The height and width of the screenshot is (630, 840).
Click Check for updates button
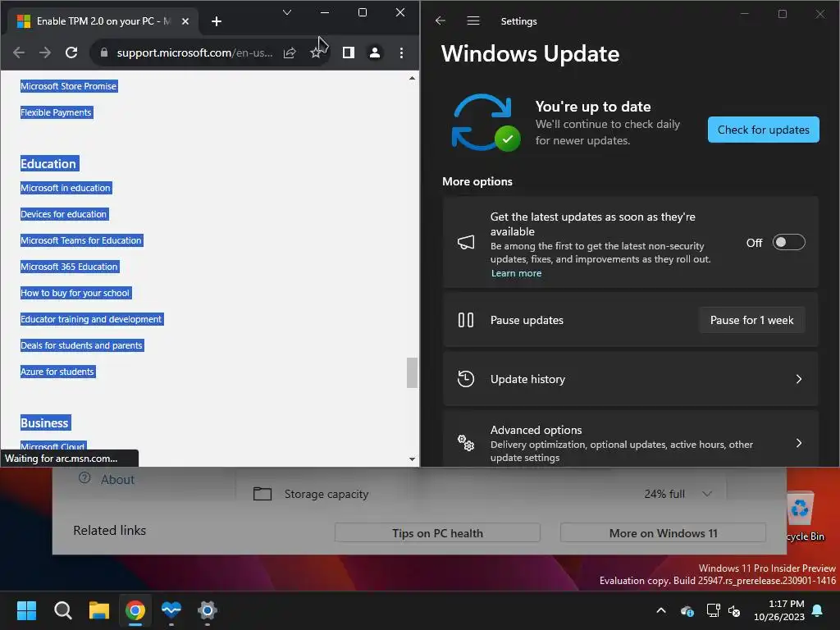tap(764, 130)
